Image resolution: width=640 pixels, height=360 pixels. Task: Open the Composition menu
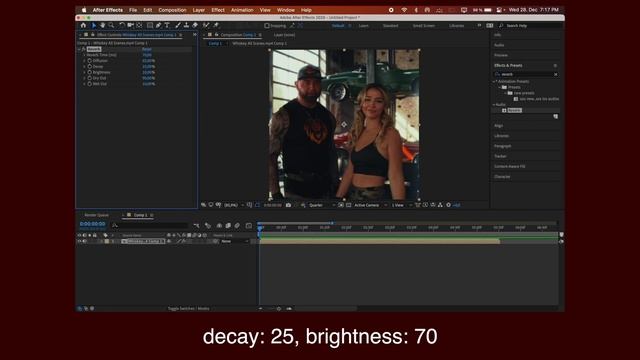pyautogui.click(x=172, y=10)
